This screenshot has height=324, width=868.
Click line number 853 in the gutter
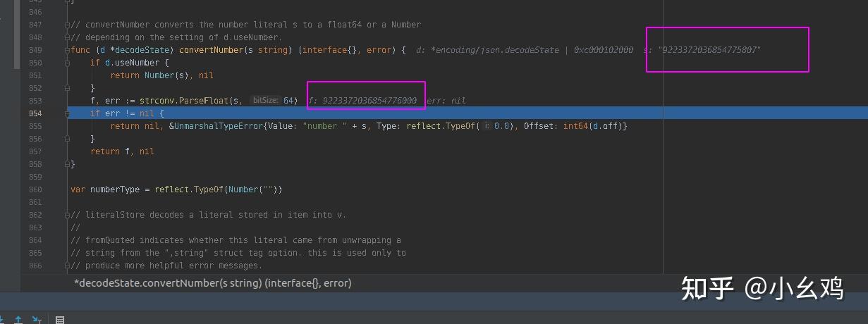pyautogui.click(x=35, y=101)
